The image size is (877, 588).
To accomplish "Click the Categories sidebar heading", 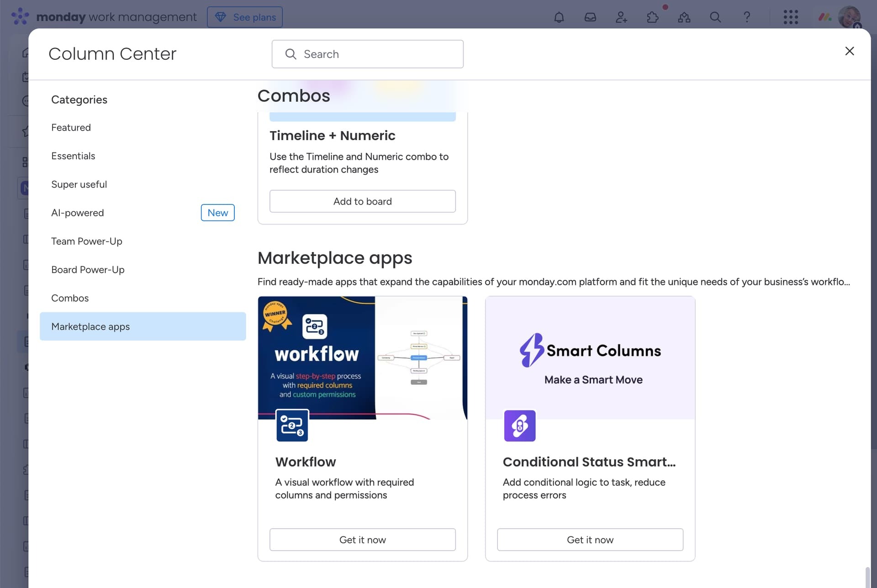I will pyautogui.click(x=79, y=100).
